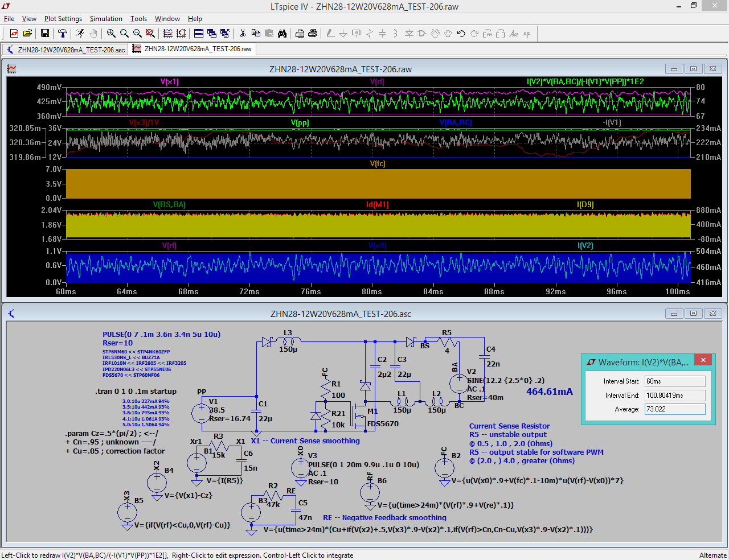Switch to the TEST-206.asc tab

(65, 50)
